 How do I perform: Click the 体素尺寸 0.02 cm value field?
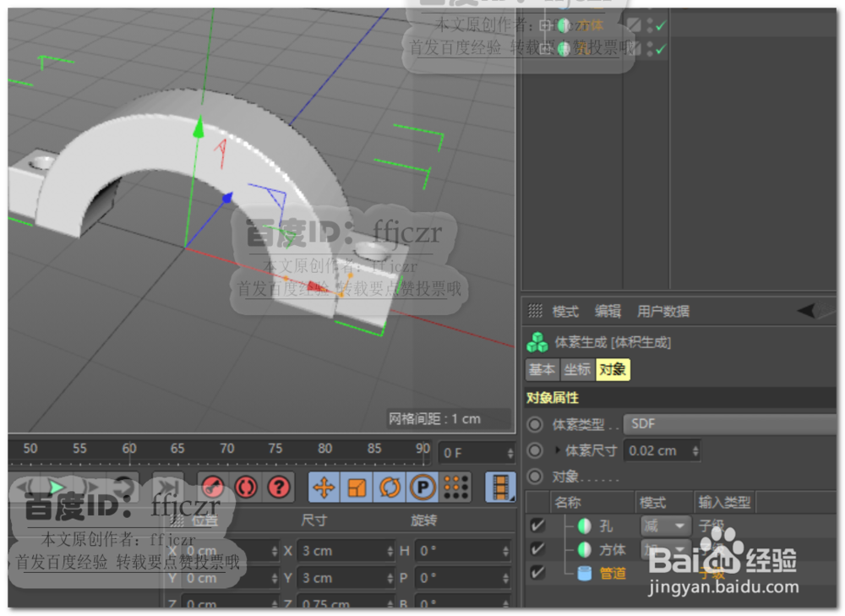662,450
